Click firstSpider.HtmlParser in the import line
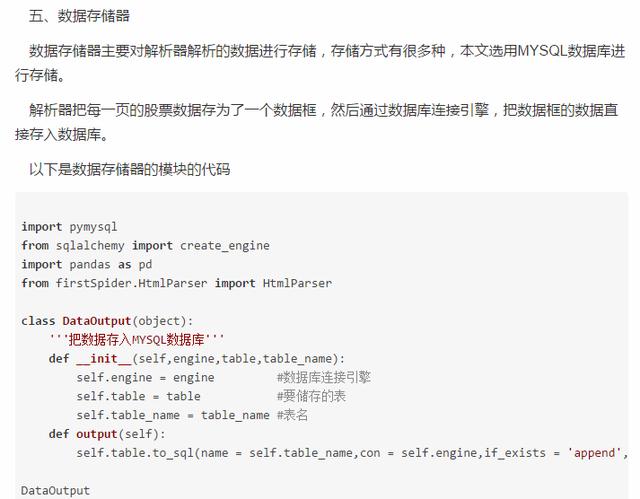Image resolution: width=640 pixels, height=499 pixels. coord(131,283)
